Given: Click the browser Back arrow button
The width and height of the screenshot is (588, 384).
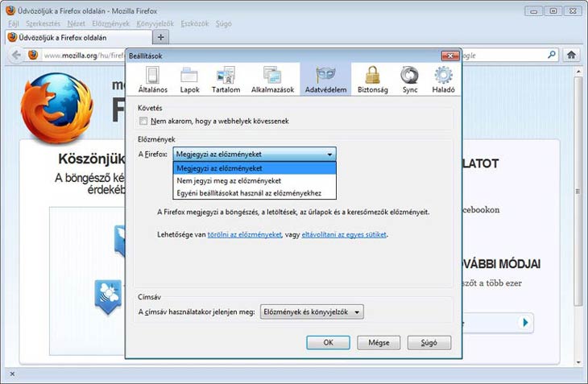Looking at the screenshot, I should coord(16,56).
